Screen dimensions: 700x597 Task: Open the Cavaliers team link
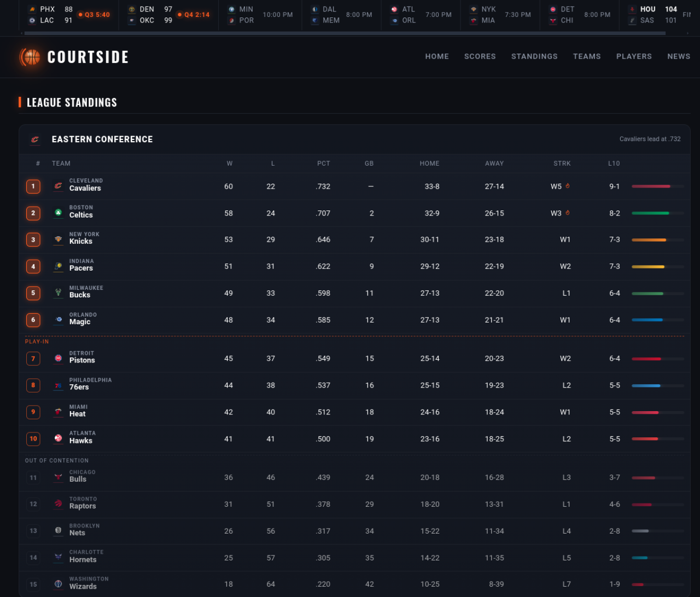tap(85, 188)
